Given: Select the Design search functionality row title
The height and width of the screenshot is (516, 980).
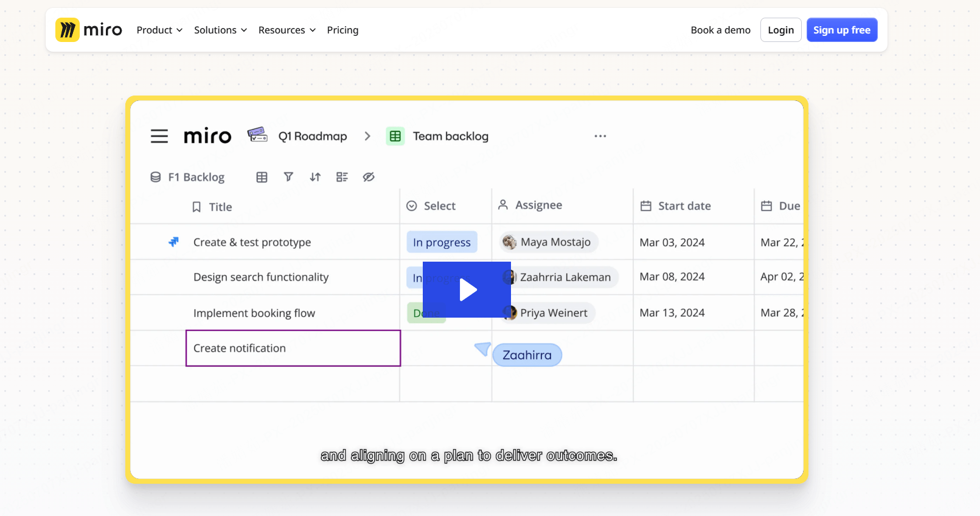Looking at the screenshot, I should (x=261, y=277).
